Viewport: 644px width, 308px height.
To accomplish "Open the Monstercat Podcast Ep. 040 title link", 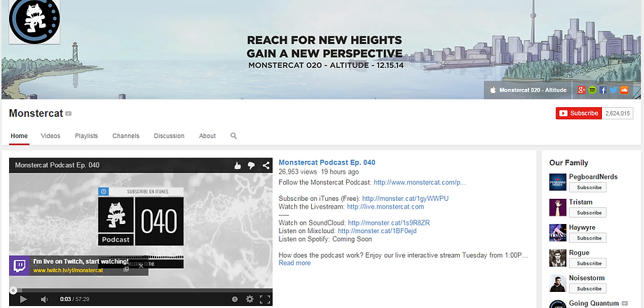I will pos(327,162).
